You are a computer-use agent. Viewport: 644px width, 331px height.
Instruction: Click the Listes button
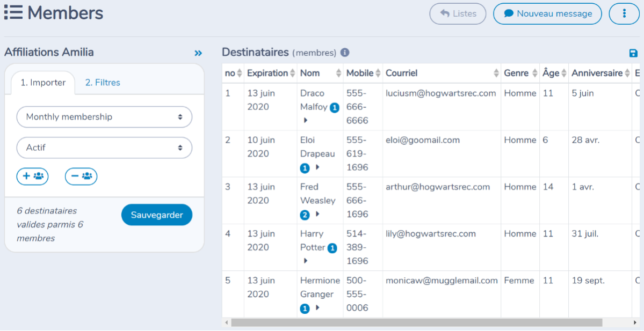point(458,13)
